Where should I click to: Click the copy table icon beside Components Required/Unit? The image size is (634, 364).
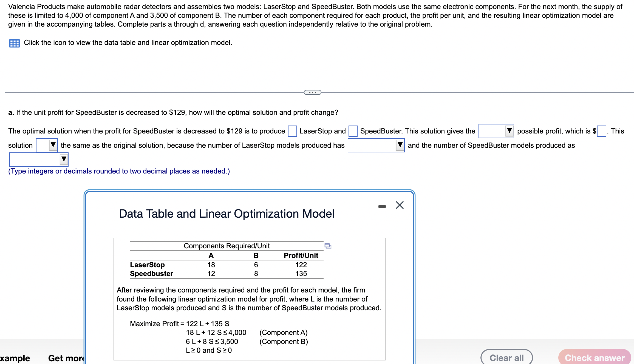[x=328, y=246]
